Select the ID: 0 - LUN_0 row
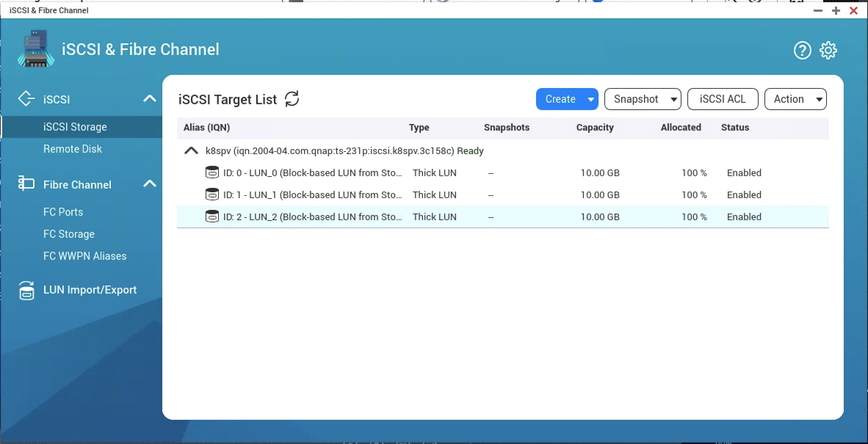This screenshot has height=444, width=868. point(503,173)
